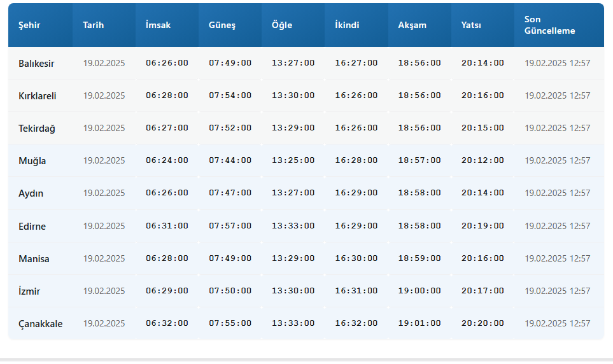Select the İkindi column header
This screenshot has height=364, width=613.
pos(347,25)
